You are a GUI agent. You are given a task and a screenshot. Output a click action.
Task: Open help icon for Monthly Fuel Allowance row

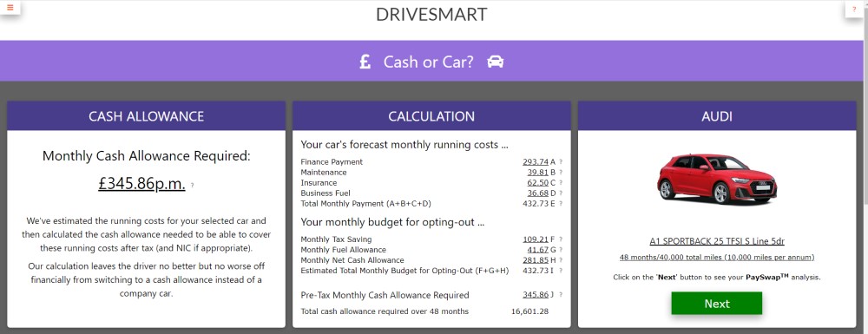click(x=560, y=250)
